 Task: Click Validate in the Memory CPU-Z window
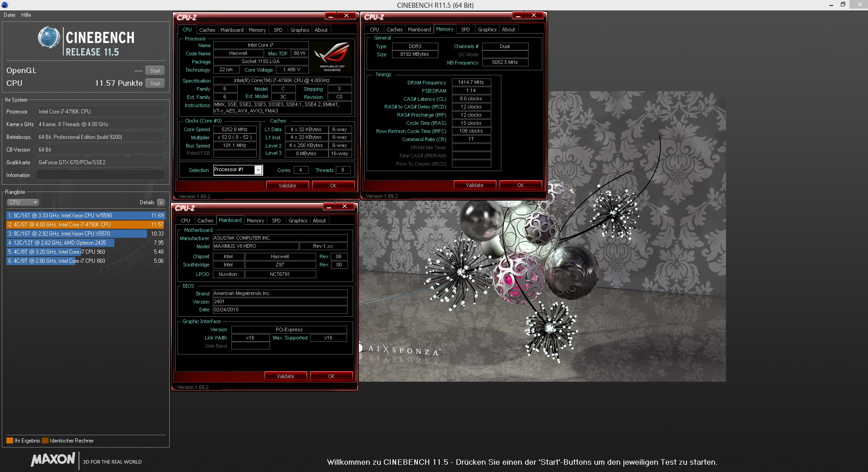coord(475,185)
